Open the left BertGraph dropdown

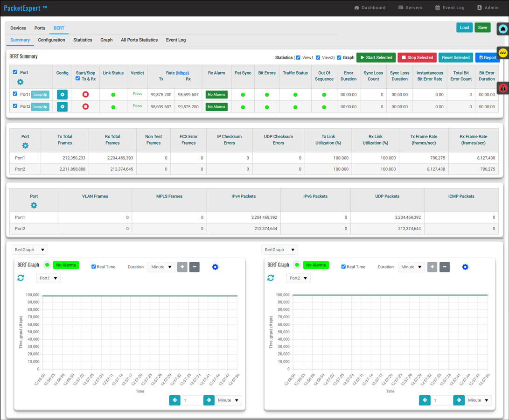pos(30,250)
